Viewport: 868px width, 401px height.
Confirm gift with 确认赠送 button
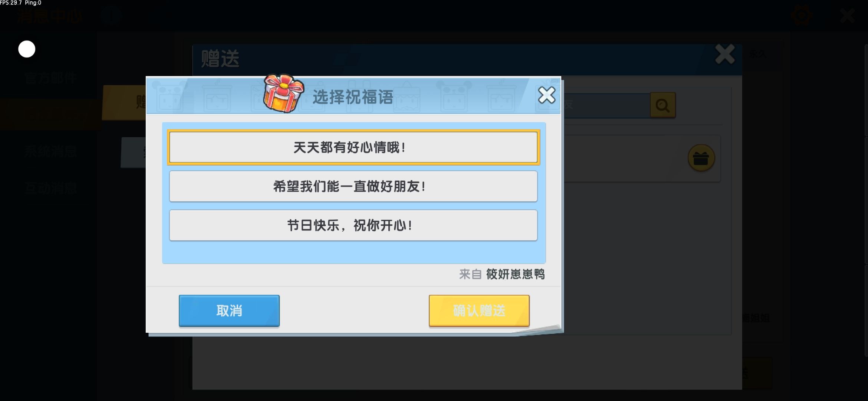pos(479,311)
